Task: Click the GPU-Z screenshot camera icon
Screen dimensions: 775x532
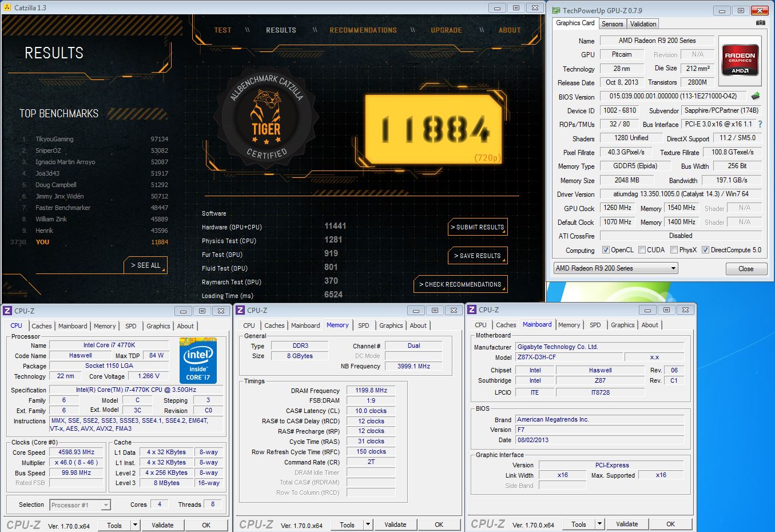Action: coord(760,23)
